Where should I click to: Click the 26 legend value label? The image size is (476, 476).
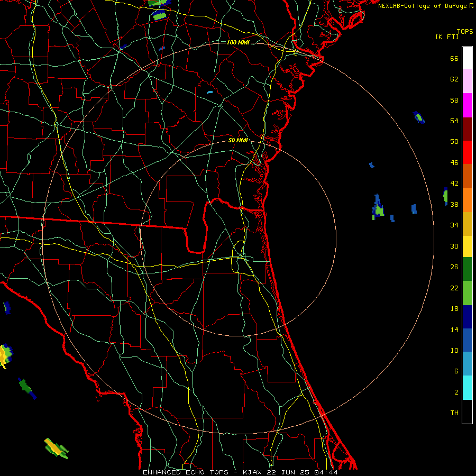454,267
